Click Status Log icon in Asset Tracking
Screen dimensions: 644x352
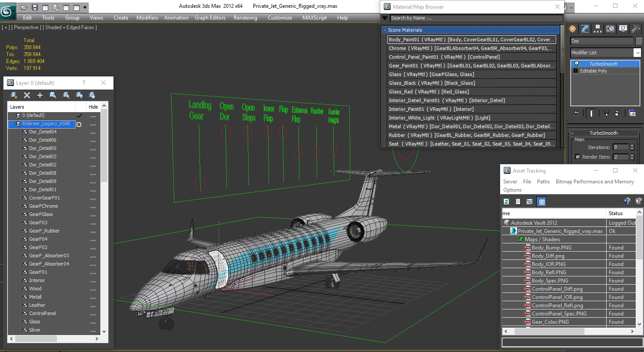coord(518,201)
